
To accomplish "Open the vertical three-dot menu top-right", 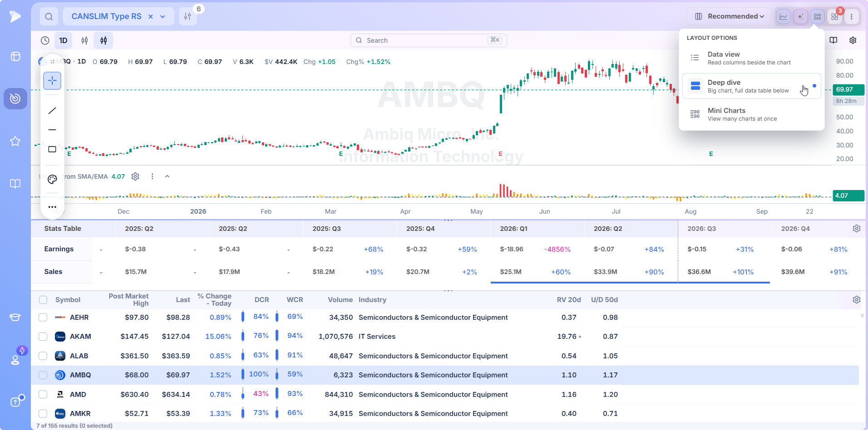I will 852,17.
